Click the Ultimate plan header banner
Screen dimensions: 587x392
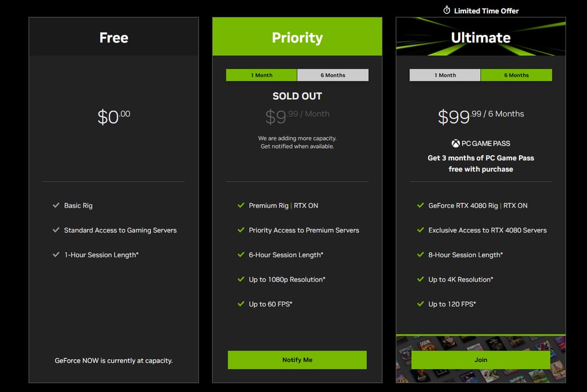tap(481, 37)
